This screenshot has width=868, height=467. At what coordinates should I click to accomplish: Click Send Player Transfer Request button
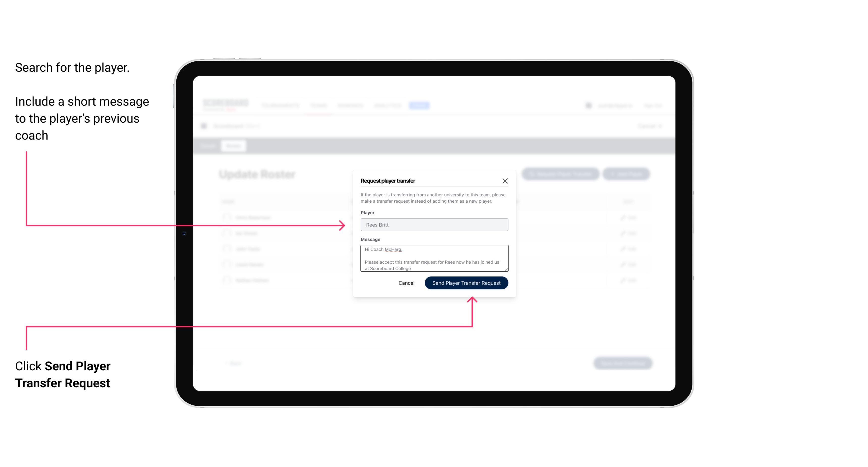click(x=466, y=282)
